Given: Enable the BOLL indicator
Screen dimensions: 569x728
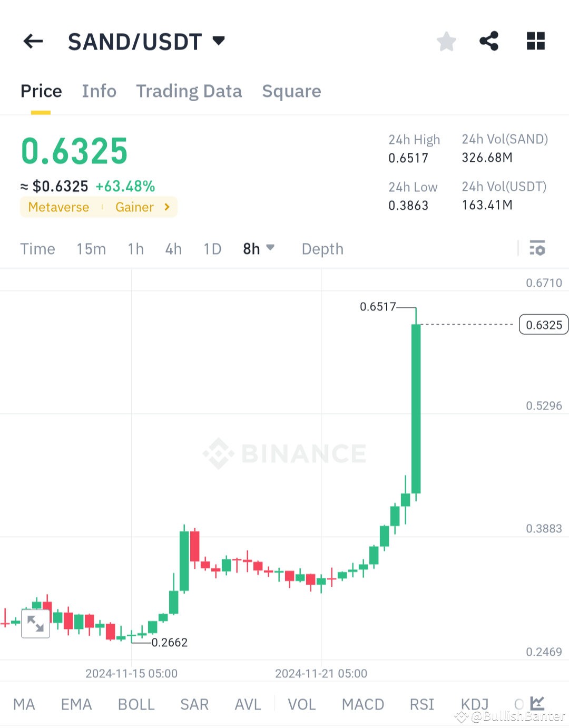Looking at the screenshot, I should (136, 704).
